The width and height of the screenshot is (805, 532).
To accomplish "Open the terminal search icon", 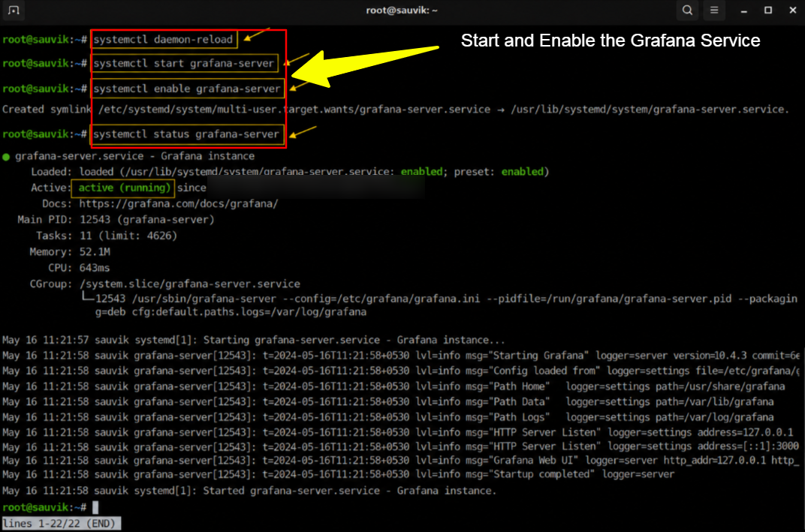I will pos(687,11).
